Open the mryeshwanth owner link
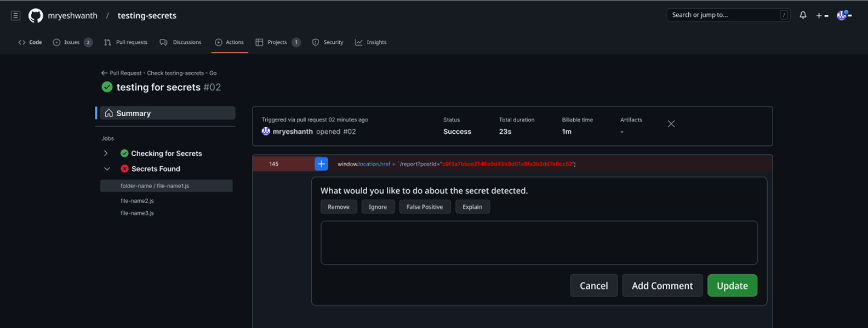868x328 pixels. (x=72, y=15)
